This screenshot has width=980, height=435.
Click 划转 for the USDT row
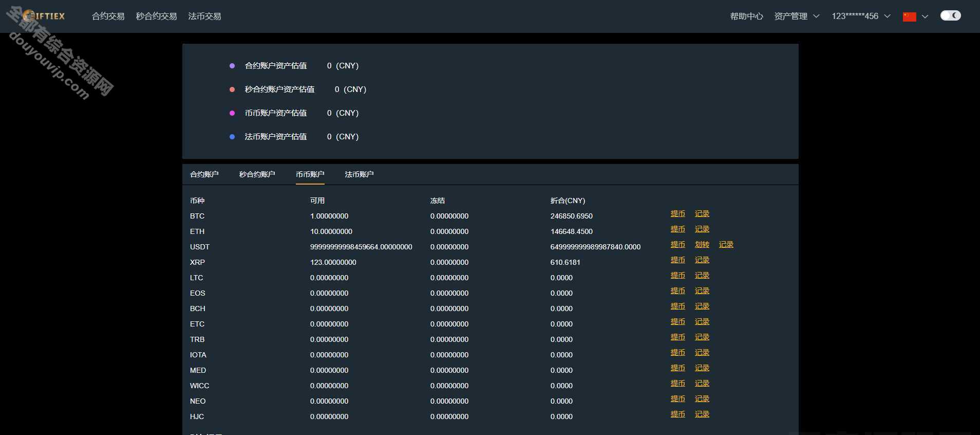[702, 244]
